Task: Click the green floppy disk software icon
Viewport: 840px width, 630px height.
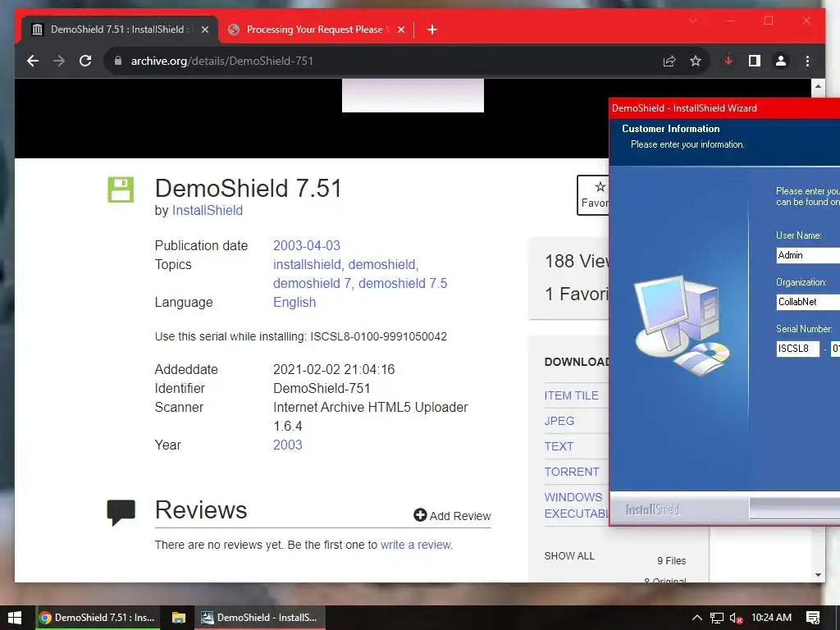Action: pos(121,189)
